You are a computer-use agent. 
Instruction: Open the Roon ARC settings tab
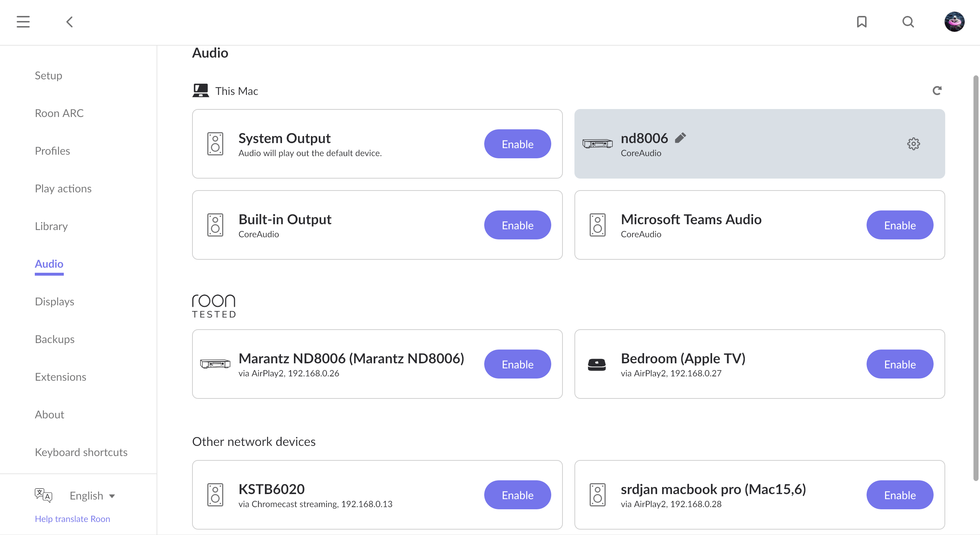coord(59,113)
